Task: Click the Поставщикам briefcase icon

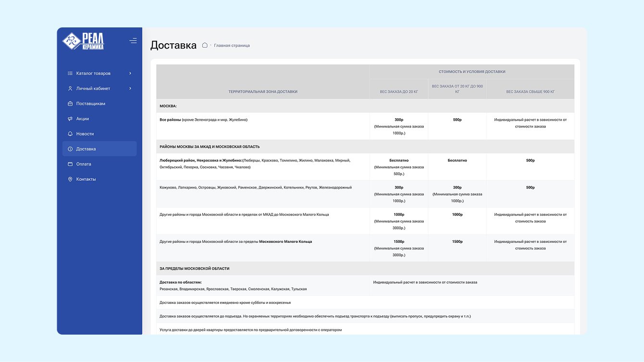Action: click(x=70, y=104)
